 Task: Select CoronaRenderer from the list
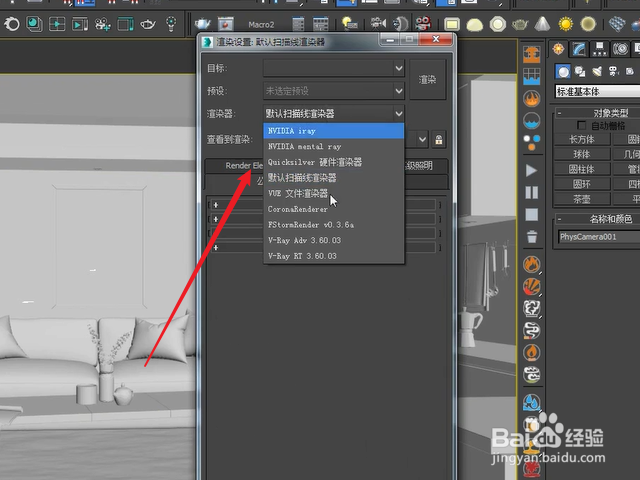(333, 209)
